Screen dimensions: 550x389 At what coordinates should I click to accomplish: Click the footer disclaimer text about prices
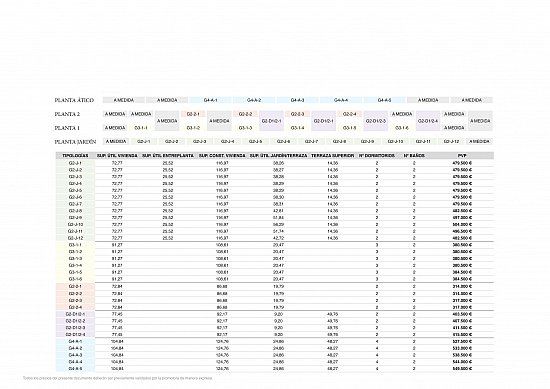(118, 378)
